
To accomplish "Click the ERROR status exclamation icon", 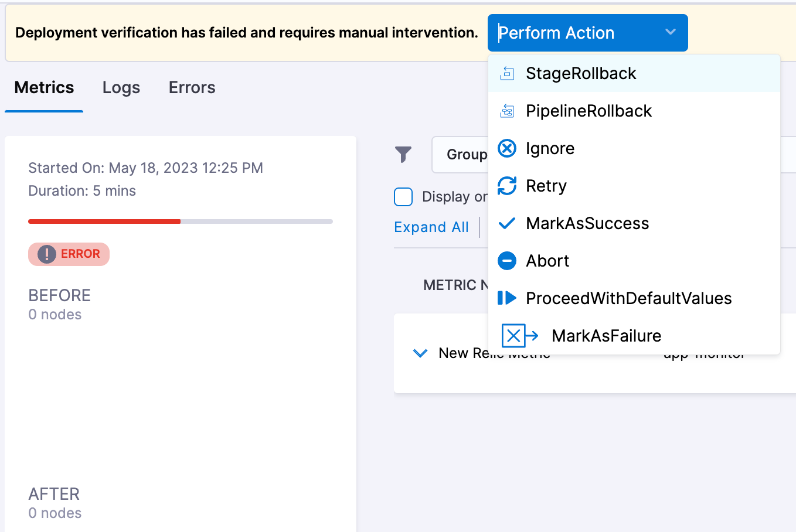I will coord(46,254).
